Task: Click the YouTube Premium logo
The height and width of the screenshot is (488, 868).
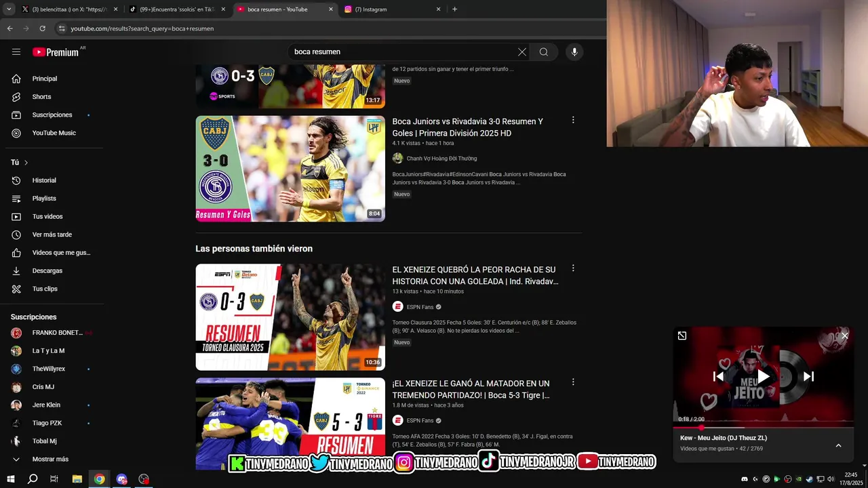Action: [x=56, y=52]
